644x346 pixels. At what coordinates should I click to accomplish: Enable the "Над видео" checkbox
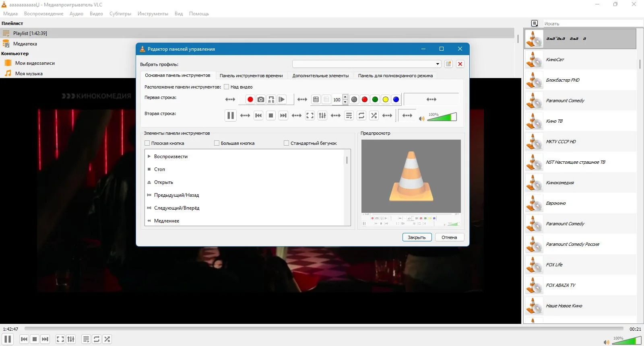coord(227,87)
